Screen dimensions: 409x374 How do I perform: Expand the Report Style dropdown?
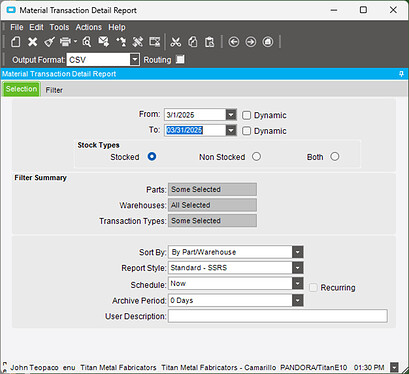click(x=298, y=268)
